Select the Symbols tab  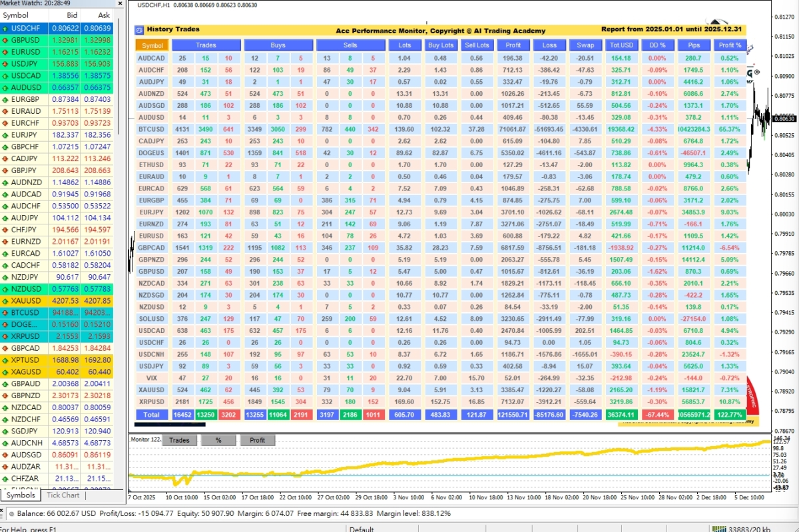[20, 495]
